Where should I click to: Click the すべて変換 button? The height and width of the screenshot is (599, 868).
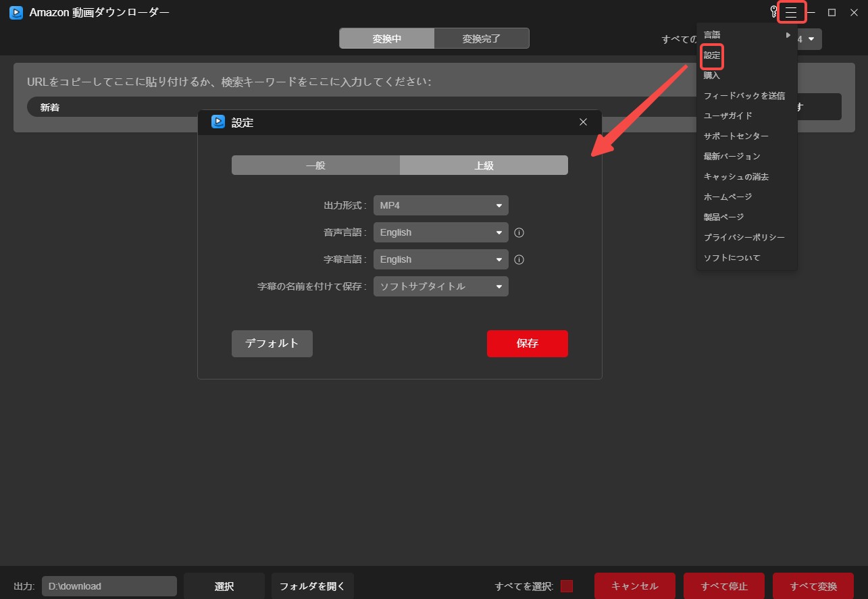tap(813, 586)
